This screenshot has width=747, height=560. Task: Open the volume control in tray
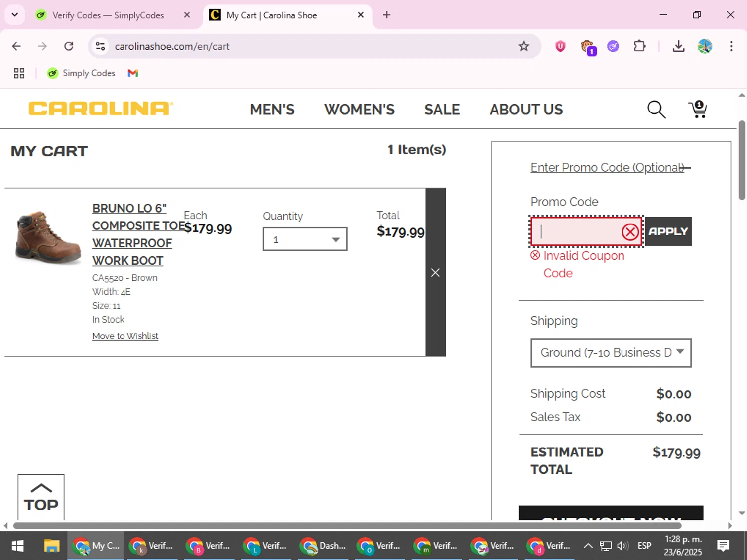[622, 546]
